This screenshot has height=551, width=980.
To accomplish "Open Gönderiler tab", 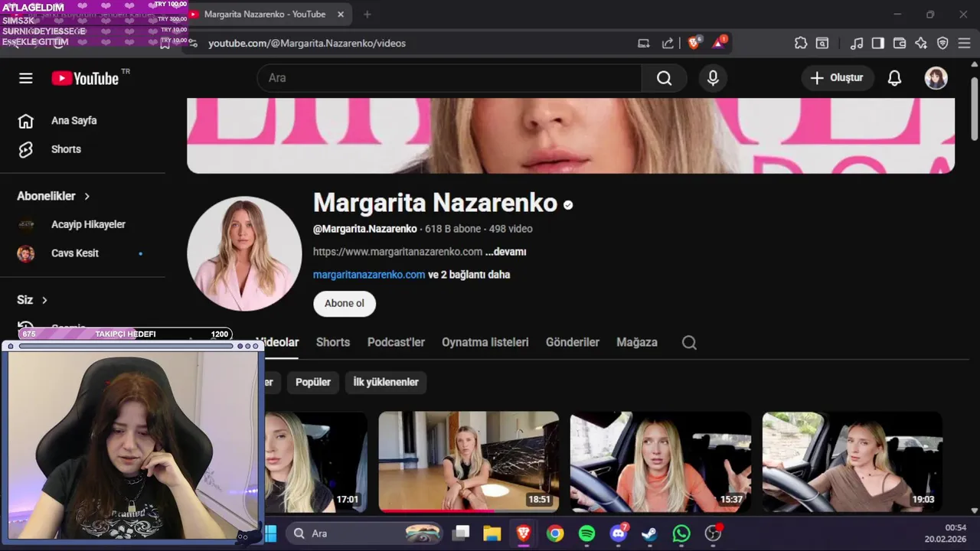I will coord(573,343).
